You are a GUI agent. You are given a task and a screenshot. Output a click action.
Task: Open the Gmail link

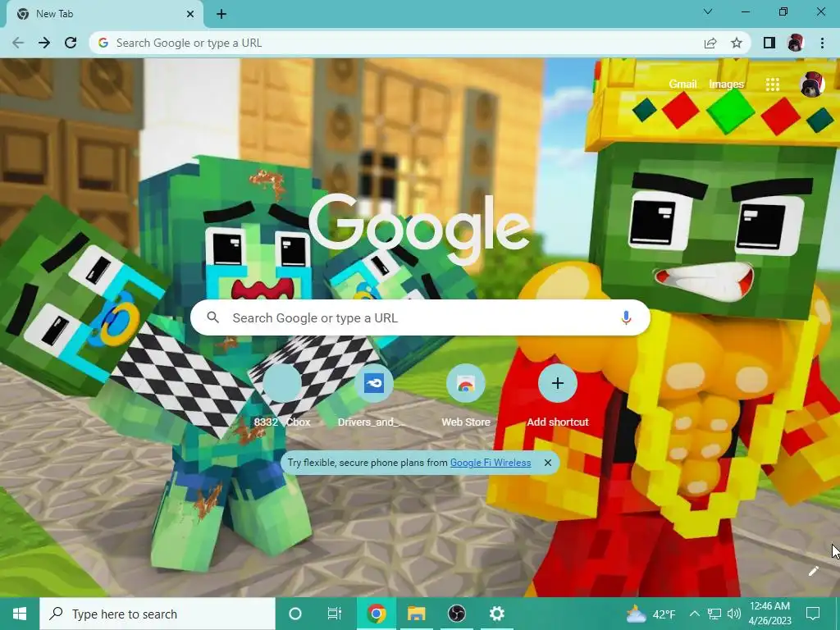click(682, 84)
